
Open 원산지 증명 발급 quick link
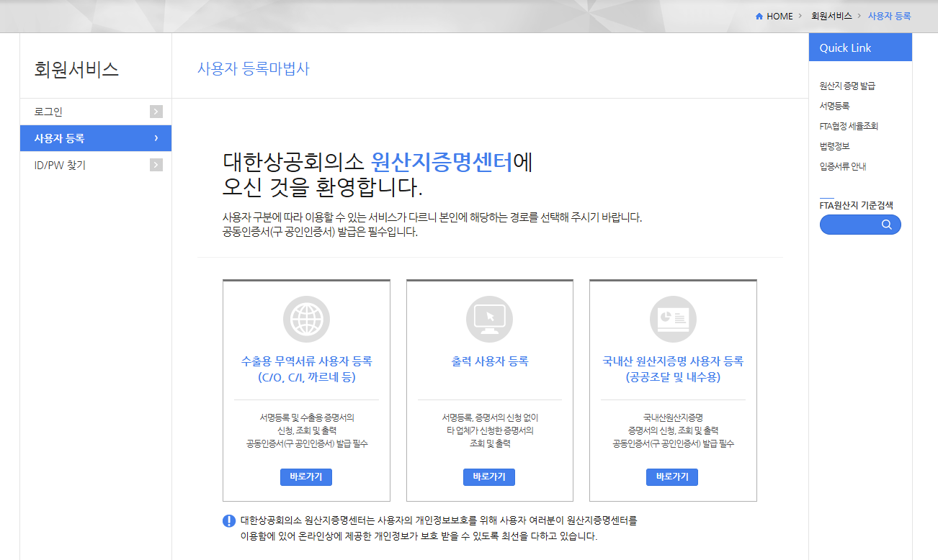click(847, 86)
